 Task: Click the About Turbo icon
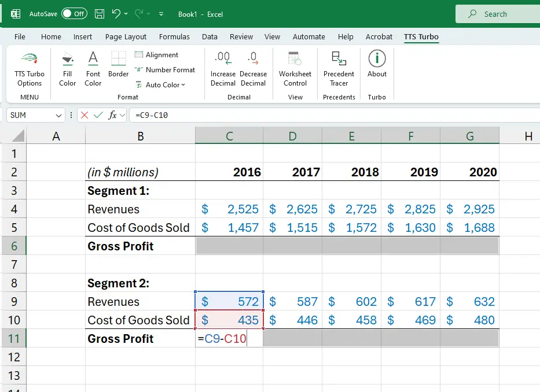pos(377,65)
